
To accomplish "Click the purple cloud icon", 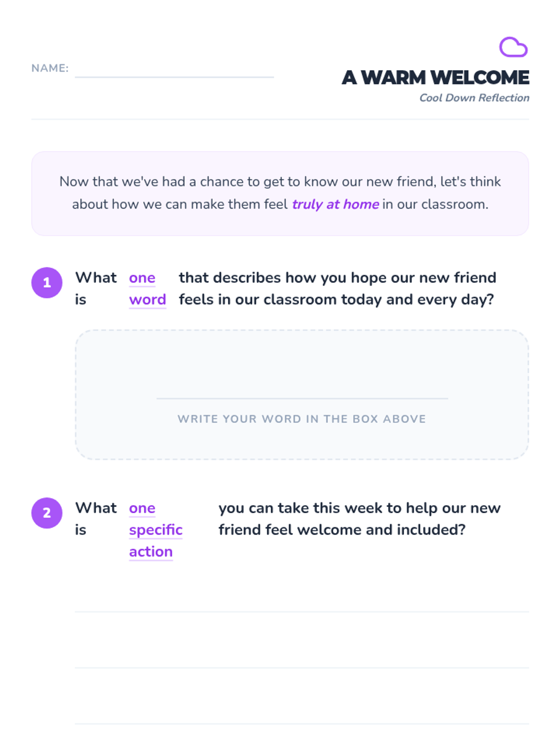I will point(513,47).
